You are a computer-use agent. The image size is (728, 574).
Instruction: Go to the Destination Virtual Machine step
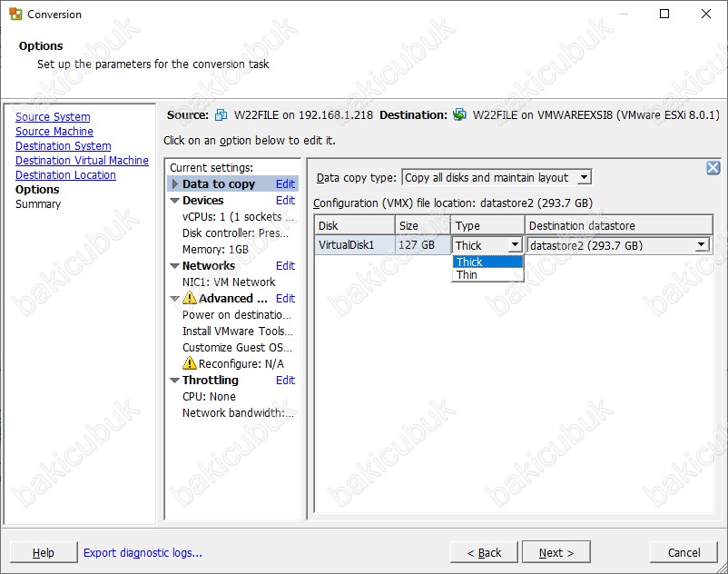[x=83, y=160]
